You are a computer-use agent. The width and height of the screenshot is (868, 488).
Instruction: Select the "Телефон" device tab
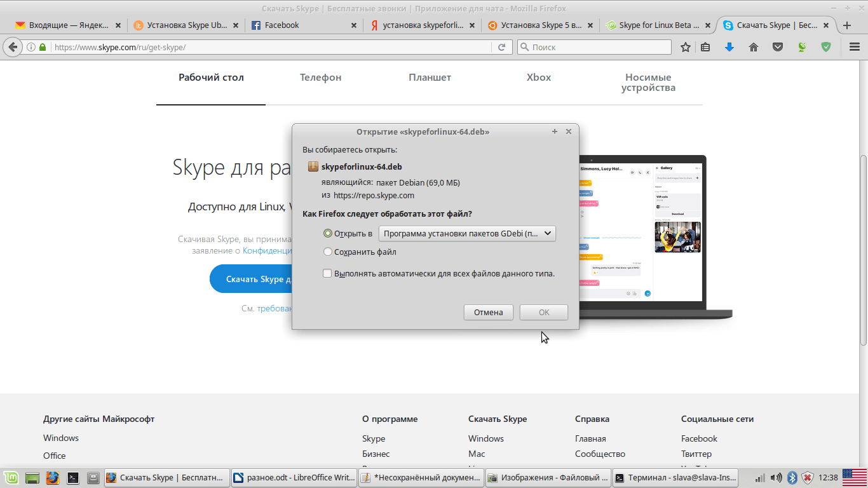[320, 78]
